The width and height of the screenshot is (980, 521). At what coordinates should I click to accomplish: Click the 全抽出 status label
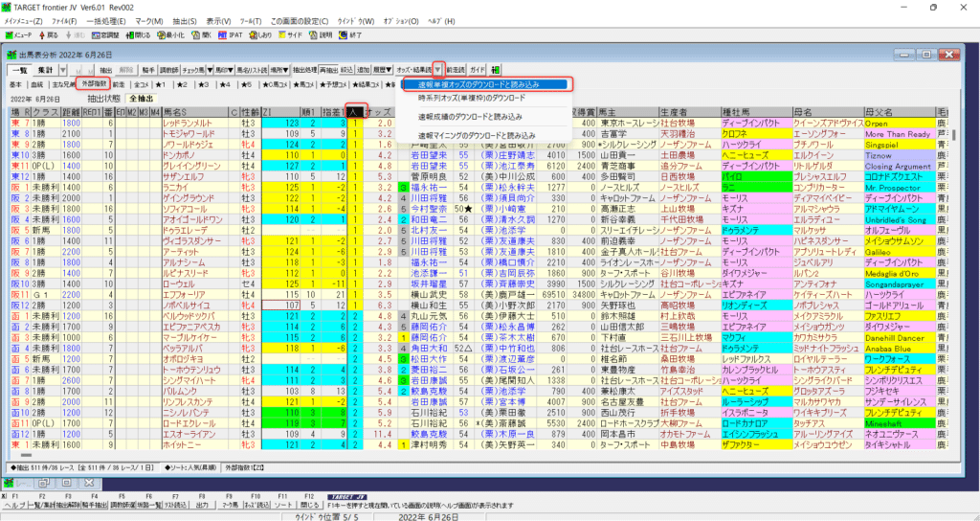pyautogui.click(x=142, y=99)
